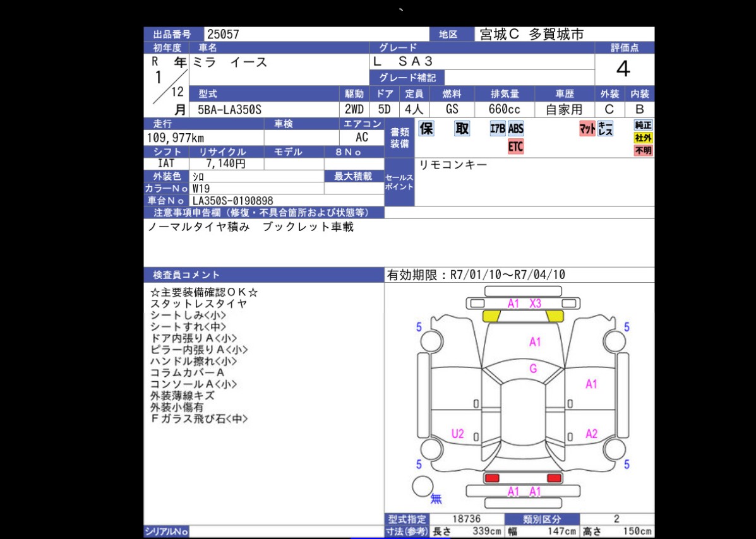Image resolution: width=756 pixels, height=539 pixels.
Task: Click length value 339cm
Action: pos(486,531)
